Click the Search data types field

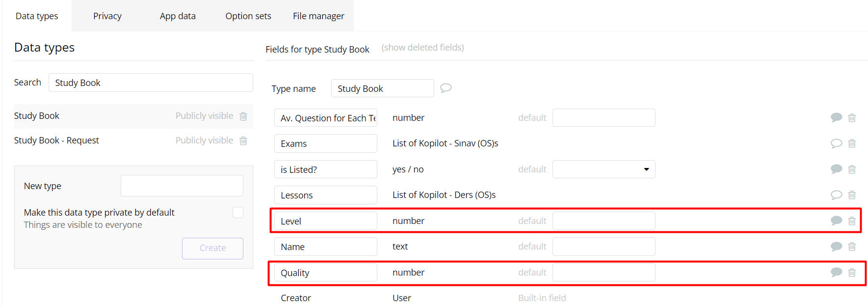point(151,83)
